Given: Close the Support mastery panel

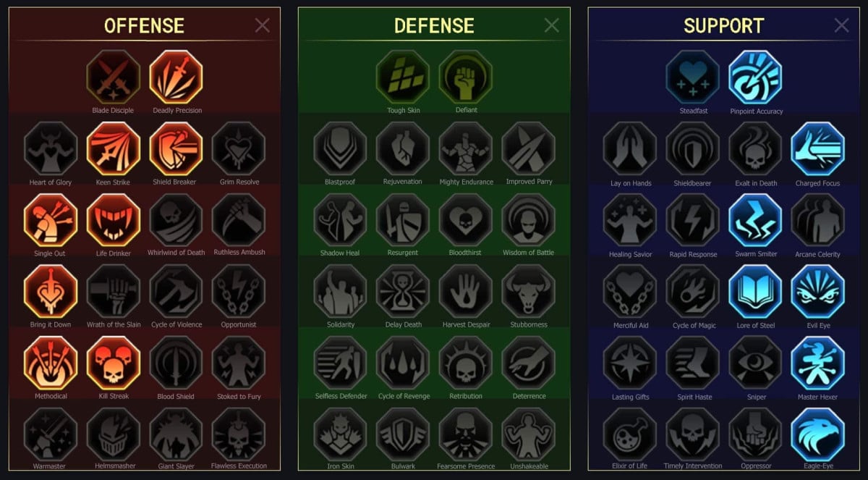Looking at the screenshot, I should [x=842, y=26].
